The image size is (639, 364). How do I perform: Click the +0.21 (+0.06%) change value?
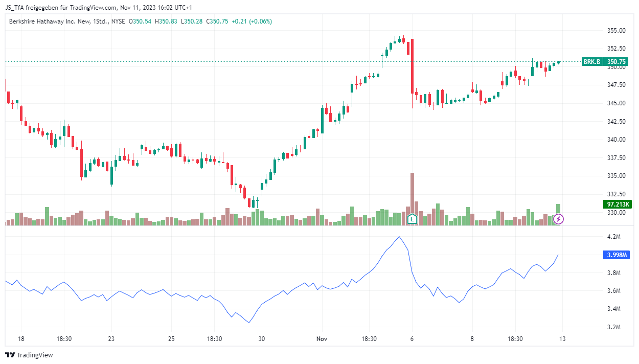252,21
